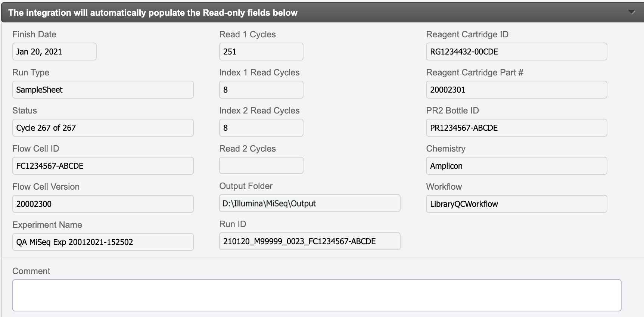Collapse the Read-only fields section arrow
The height and width of the screenshot is (317, 644).
(631, 12)
